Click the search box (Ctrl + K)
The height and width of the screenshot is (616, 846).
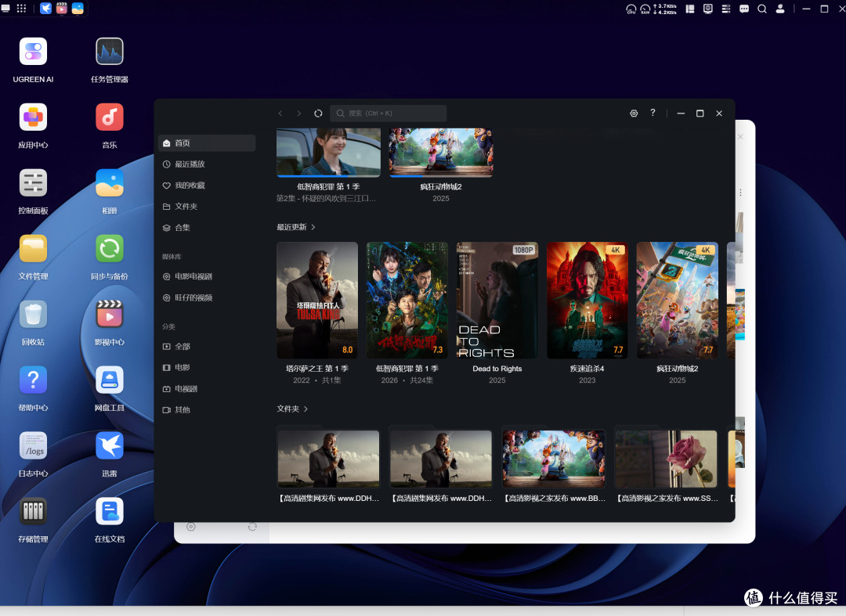coord(388,113)
